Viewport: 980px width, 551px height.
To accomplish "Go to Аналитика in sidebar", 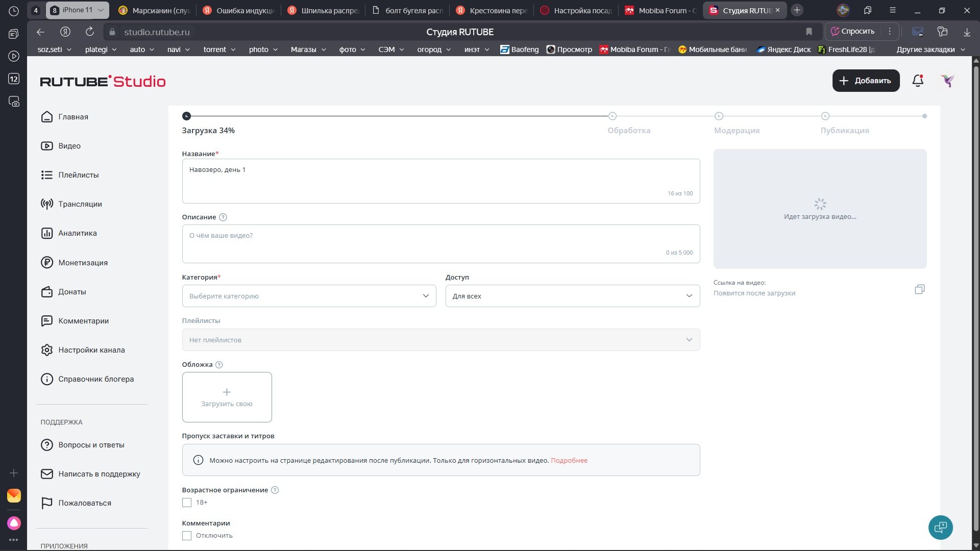I will coord(77,233).
